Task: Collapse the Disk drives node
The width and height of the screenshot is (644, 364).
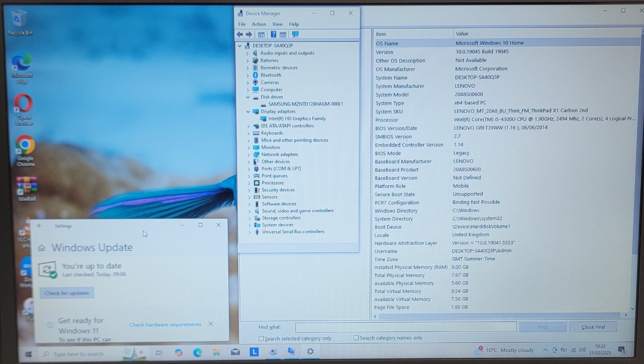Action: point(248,97)
